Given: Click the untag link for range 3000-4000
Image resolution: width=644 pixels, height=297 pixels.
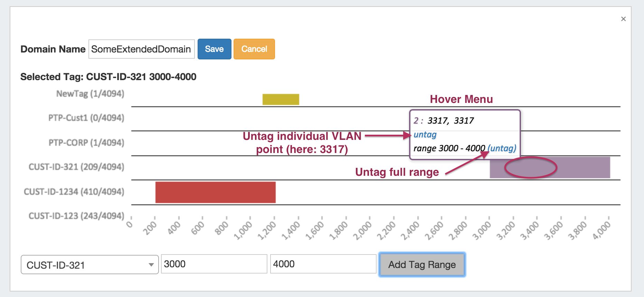Looking at the screenshot, I should [x=502, y=148].
